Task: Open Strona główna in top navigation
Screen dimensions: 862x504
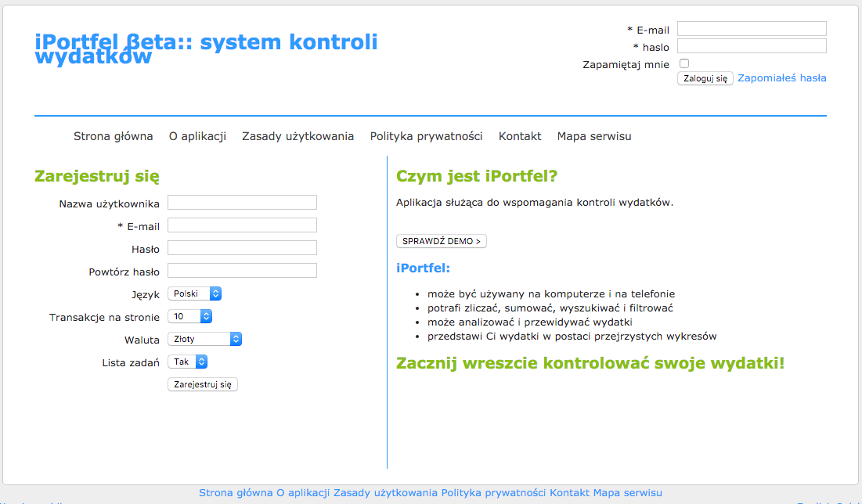Action: (x=114, y=136)
